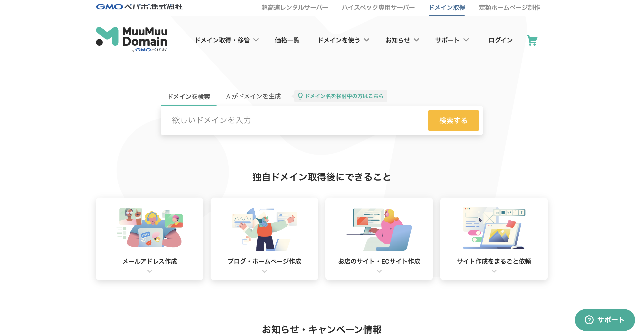Select ドメイン取得 in the top navigation
The width and height of the screenshot is (644, 336).
point(447,7)
